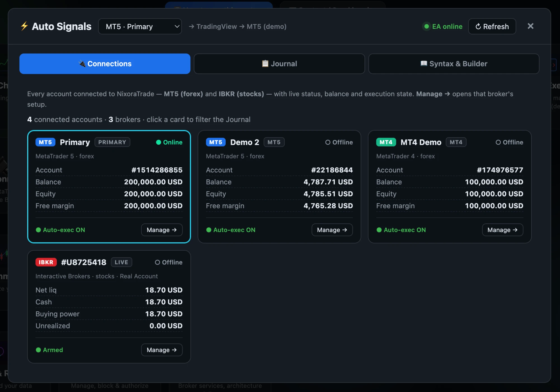This screenshot has height=392, width=560.
Task: Click the MT4 tag beside MT4 Demo name
Action: pos(456,142)
